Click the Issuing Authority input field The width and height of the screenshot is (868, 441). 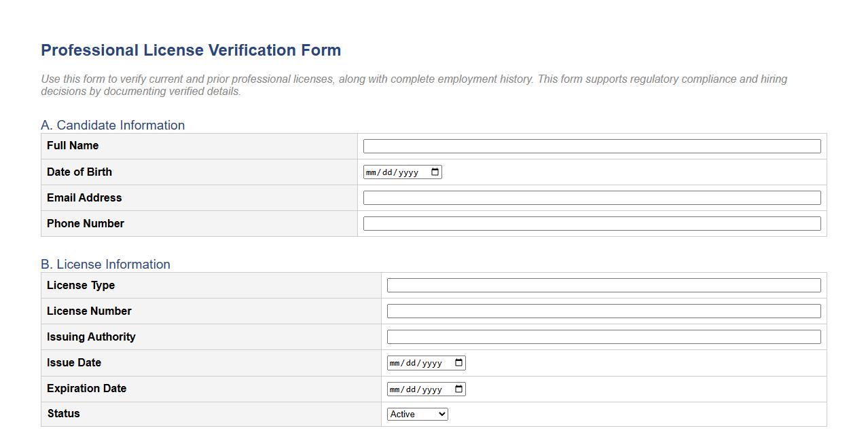[603, 337]
